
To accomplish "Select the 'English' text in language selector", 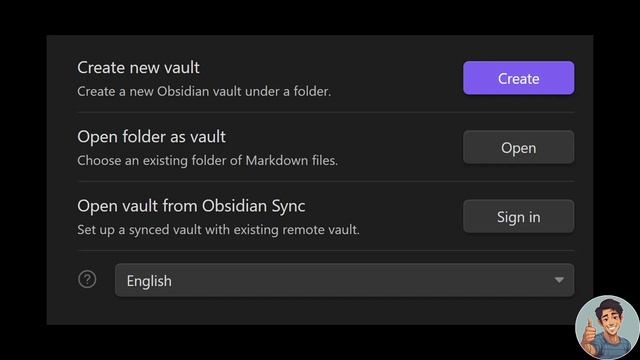I will click(x=149, y=281).
